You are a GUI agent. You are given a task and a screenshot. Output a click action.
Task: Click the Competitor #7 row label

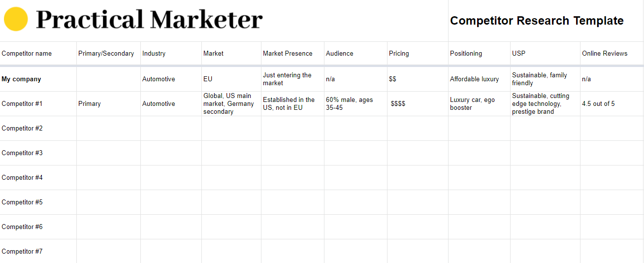click(x=22, y=252)
